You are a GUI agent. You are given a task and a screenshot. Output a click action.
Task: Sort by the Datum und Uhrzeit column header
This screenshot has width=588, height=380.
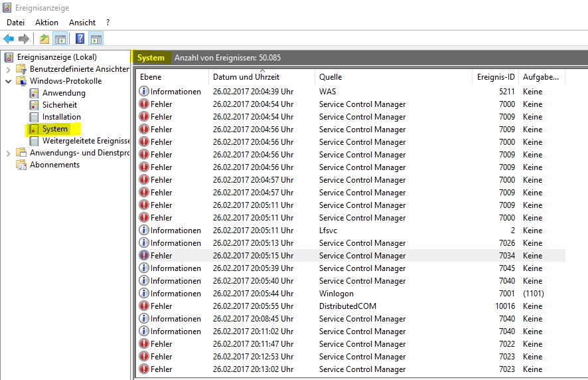pos(261,77)
